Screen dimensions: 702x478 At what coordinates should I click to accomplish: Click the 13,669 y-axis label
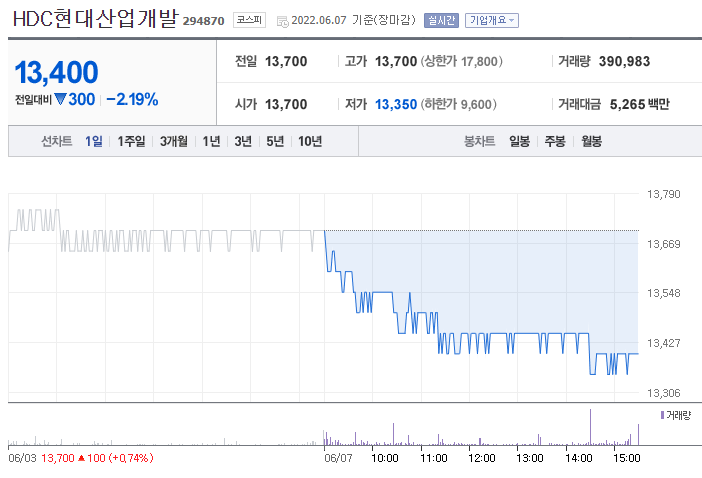(x=663, y=244)
